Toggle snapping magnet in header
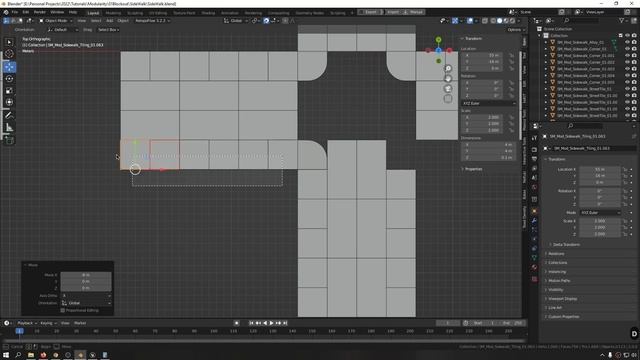 pyautogui.click(x=266, y=20)
